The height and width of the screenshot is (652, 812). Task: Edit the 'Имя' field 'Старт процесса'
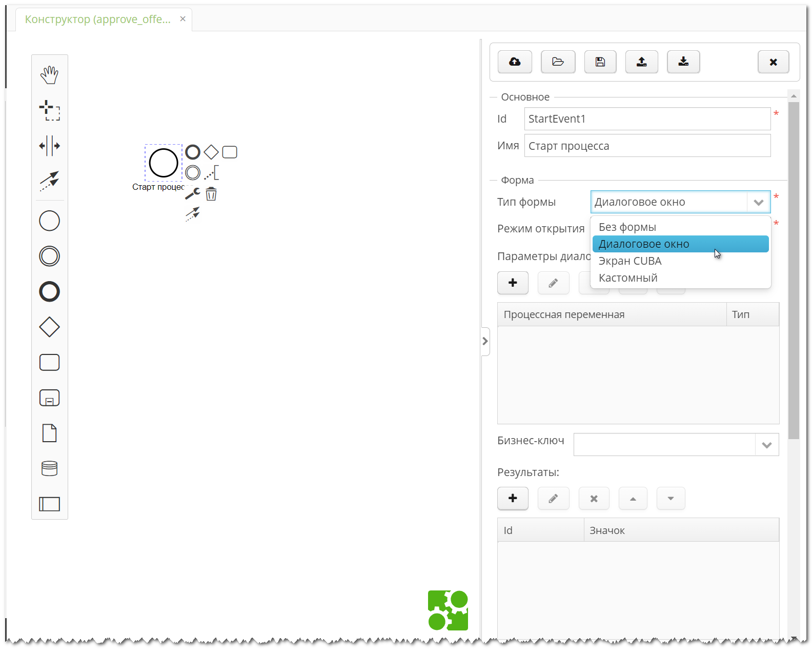[x=647, y=146]
